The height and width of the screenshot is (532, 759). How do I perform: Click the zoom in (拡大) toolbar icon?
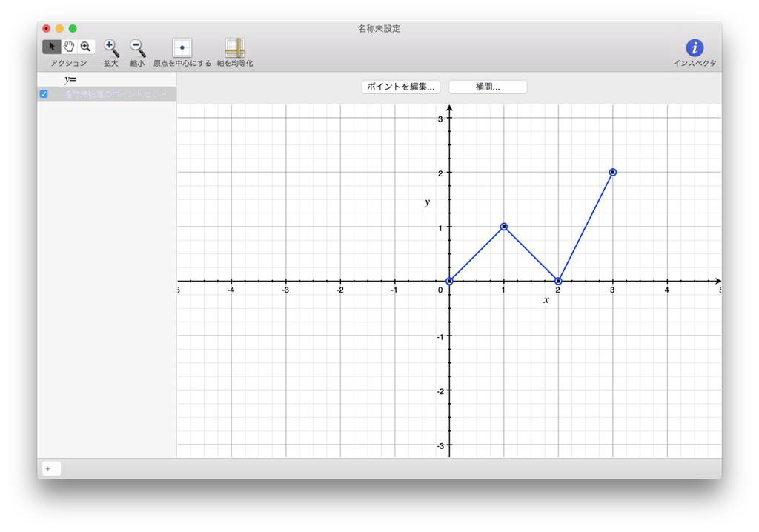(x=110, y=46)
